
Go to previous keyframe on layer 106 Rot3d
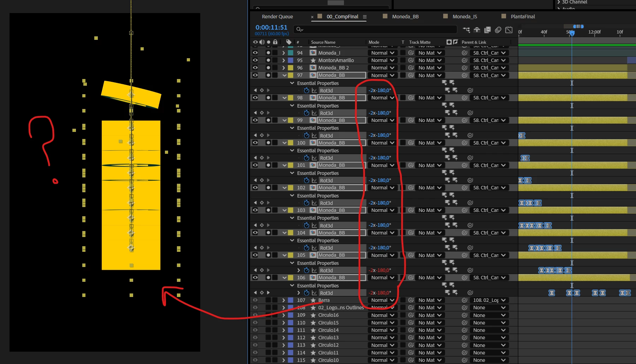[x=255, y=293]
